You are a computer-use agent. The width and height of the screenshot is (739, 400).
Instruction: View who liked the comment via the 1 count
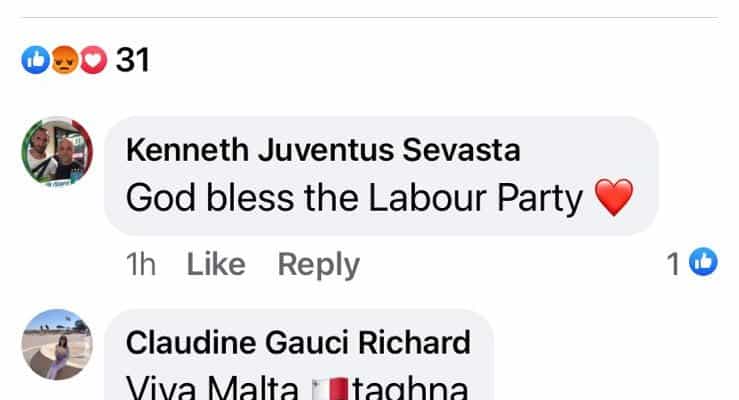point(673,264)
